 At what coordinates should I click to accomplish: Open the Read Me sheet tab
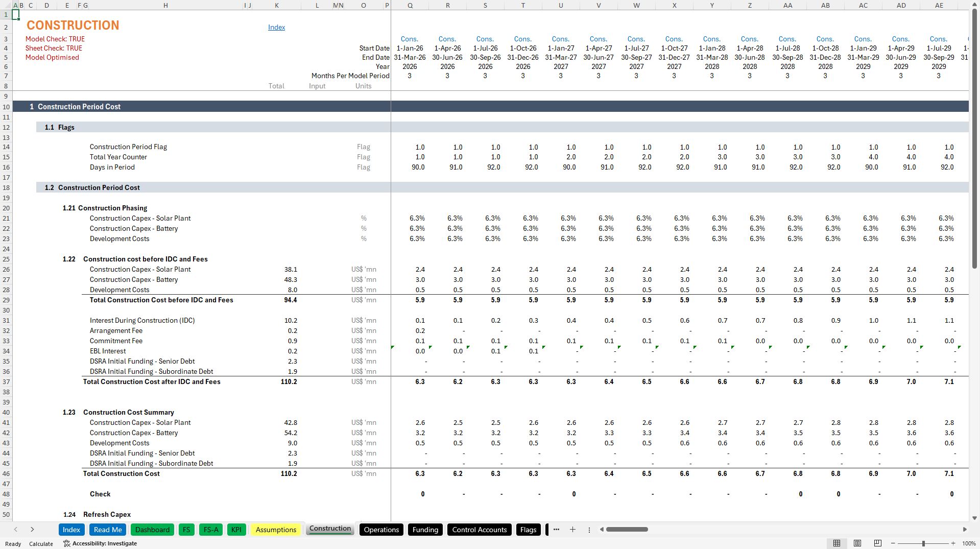[x=108, y=530]
